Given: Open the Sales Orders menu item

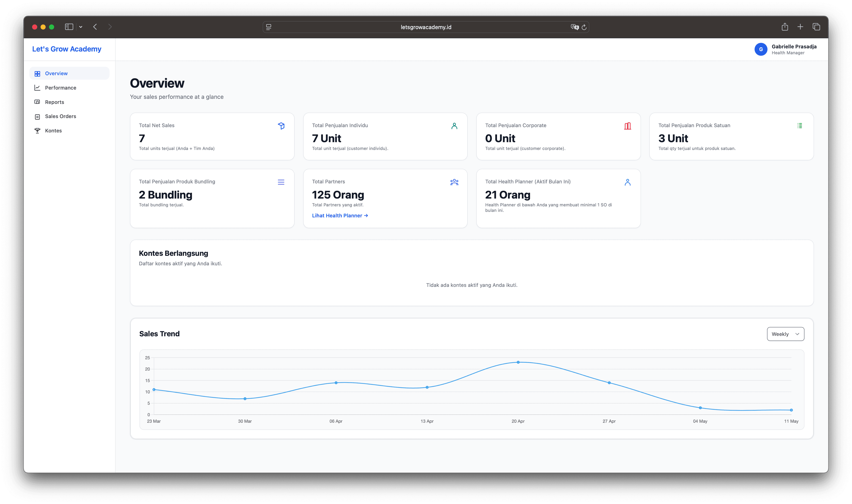Looking at the screenshot, I should pos(69,116).
